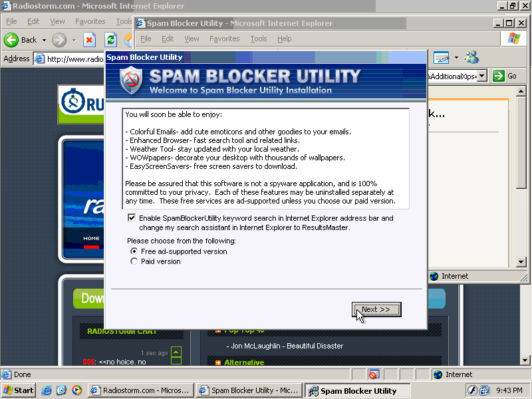Viewport: 532px width, 399px height.
Task: Click the Radiostorm page scroll-down arrow
Action: coord(525,360)
